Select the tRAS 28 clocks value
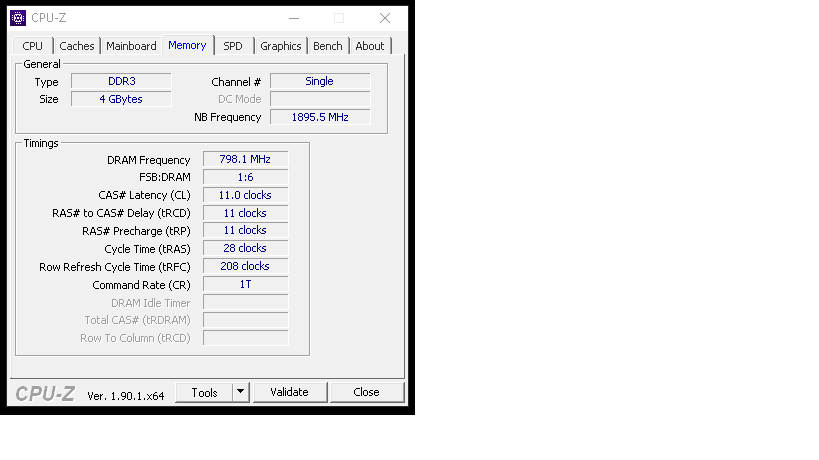Screen dimensions: 819x460 tap(245, 249)
